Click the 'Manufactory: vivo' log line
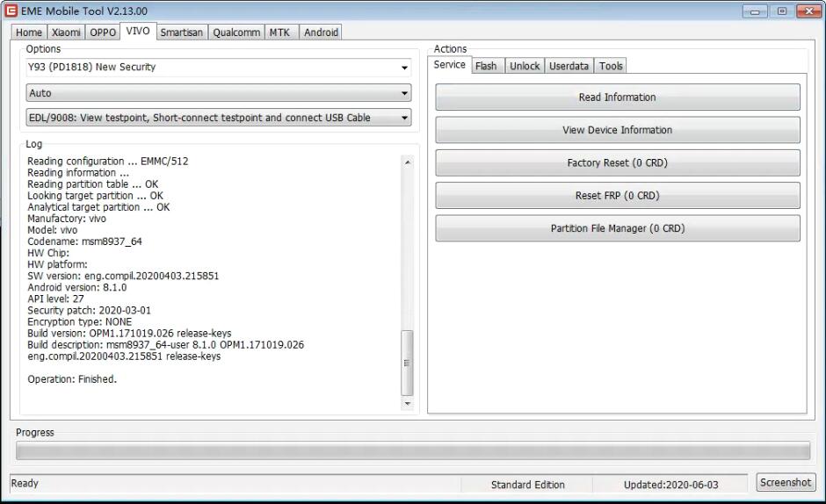Image resolution: width=826 pixels, height=504 pixels. pyautogui.click(x=67, y=219)
